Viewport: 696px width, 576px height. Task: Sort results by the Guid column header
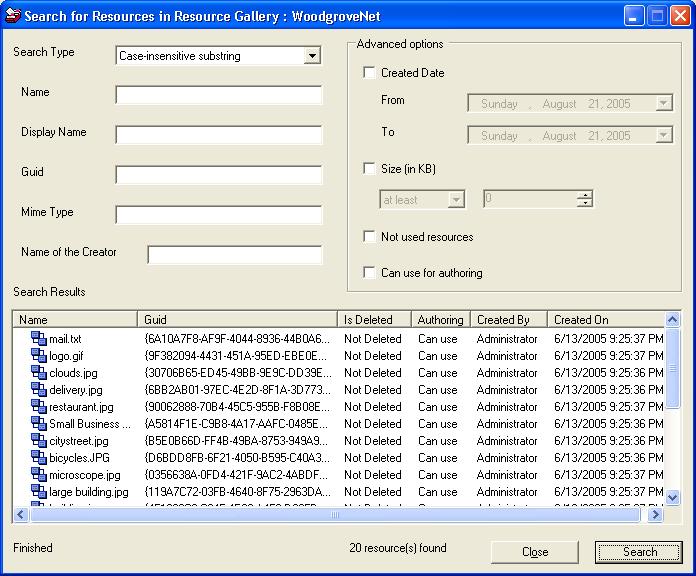[x=238, y=320]
